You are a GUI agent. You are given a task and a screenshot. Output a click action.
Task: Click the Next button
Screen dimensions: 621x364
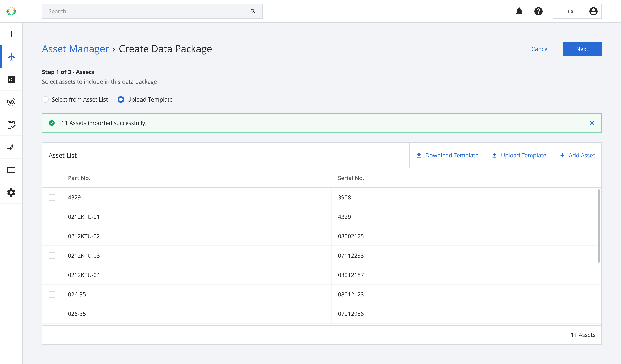(x=582, y=49)
